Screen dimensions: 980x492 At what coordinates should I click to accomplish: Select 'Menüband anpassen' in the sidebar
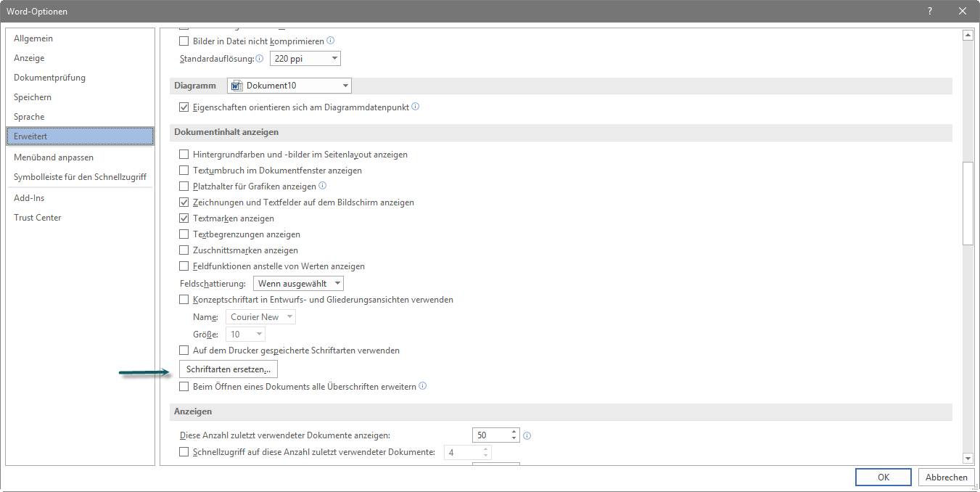[54, 157]
